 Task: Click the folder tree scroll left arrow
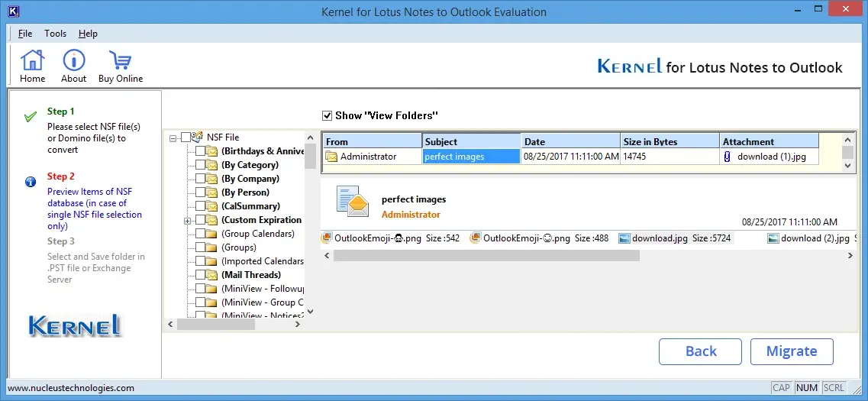point(170,325)
